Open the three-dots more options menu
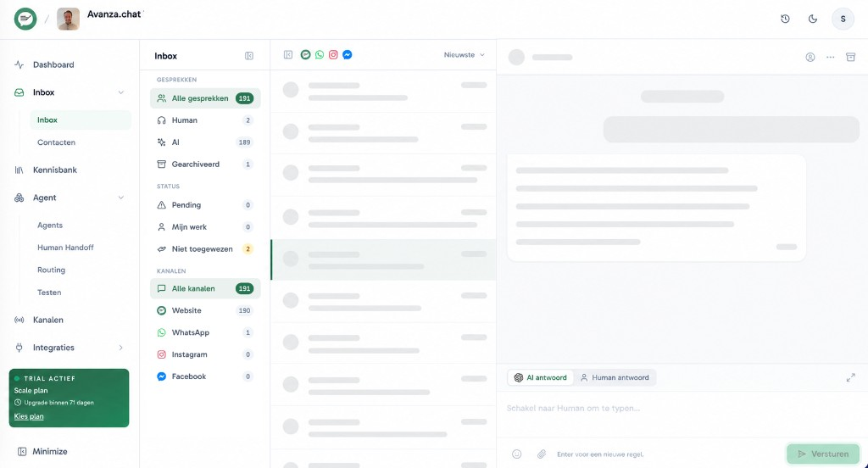 [x=831, y=57]
